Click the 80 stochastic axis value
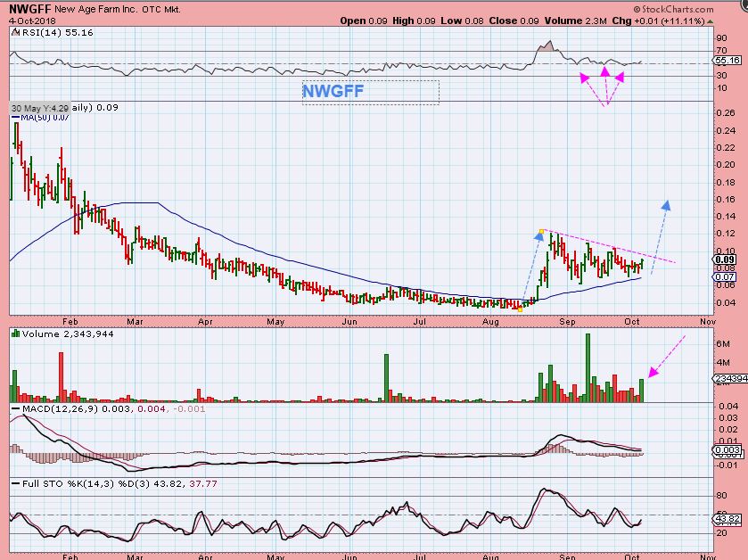 pos(722,496)
